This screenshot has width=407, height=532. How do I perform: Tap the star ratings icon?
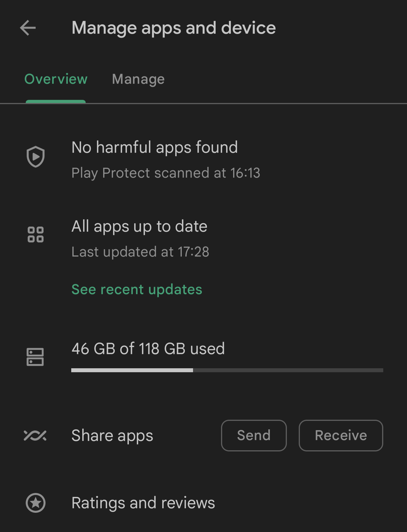[x=36, y=503]
